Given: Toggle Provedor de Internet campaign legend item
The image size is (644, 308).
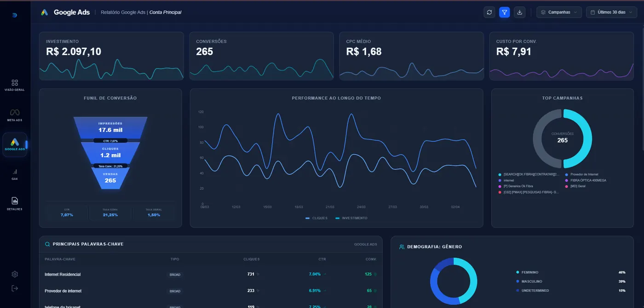Looking at the screenshot, I should (x=582, y=174).
